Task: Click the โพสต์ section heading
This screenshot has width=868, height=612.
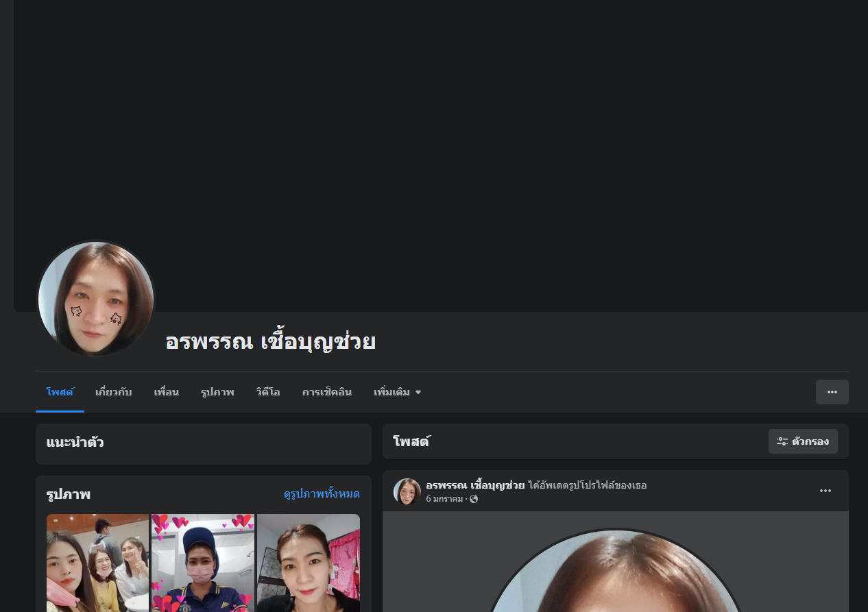Action: click(x=411, y=442)
